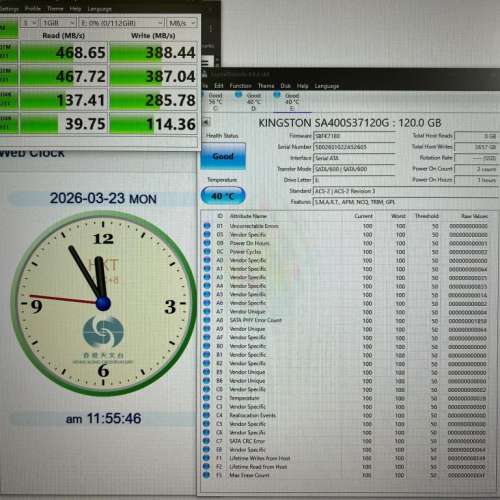Switch to drive C disk tab
Viewport: 500px width, 500px height.
(x=215, y=102)
